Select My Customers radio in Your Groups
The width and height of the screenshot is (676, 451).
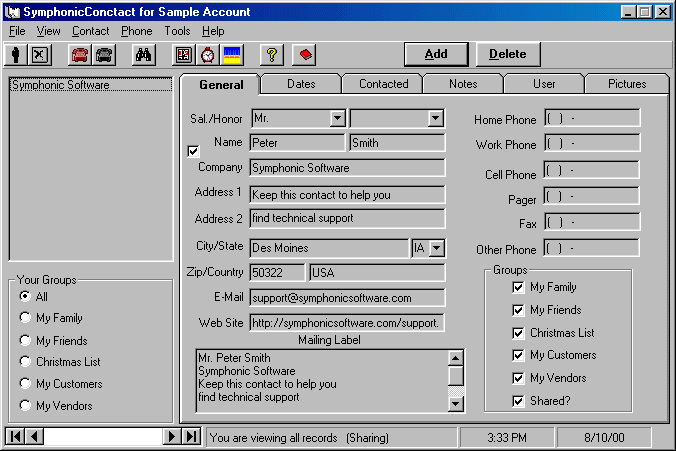click(x=25, y=383)
